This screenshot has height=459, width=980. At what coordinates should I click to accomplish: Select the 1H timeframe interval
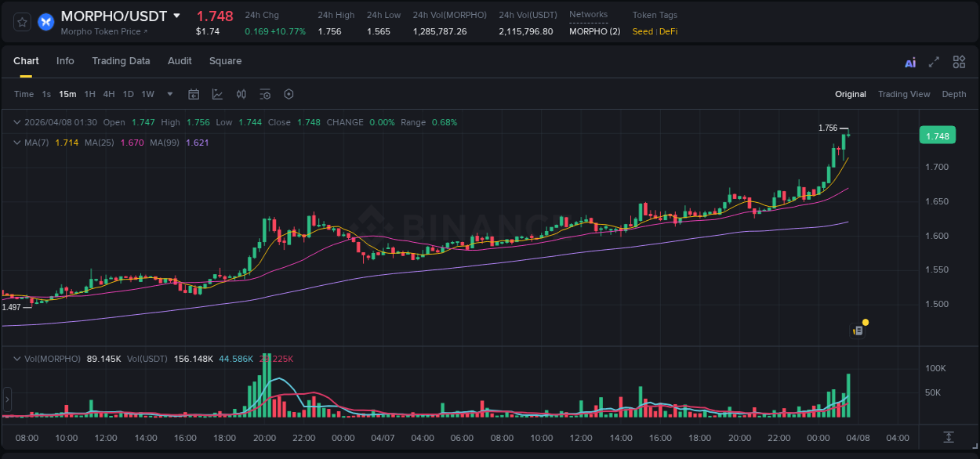click(89, 94)
